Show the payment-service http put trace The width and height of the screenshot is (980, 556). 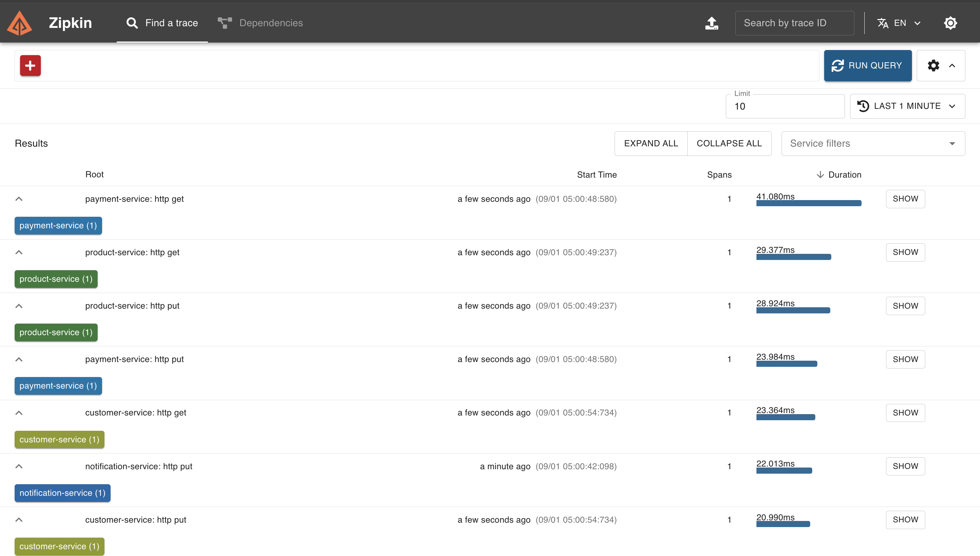(x=905, y=359)
